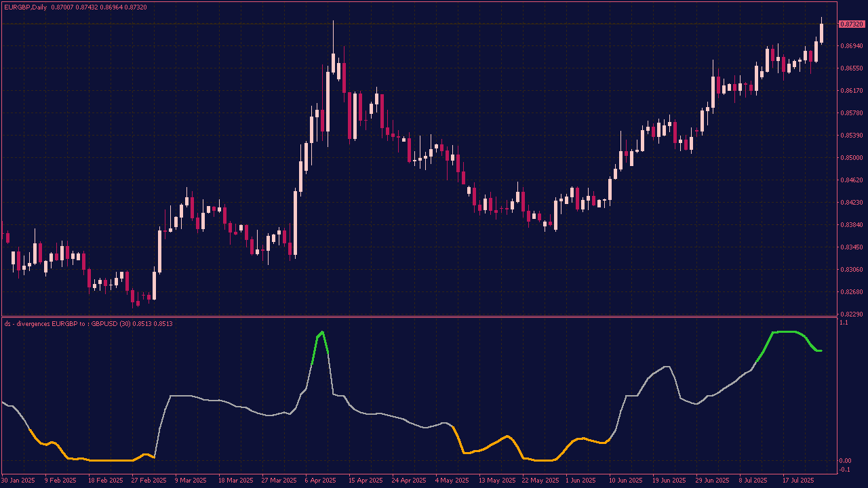Image resolution: width=868 pixels, height=488 pixels.
Task: Click the 17 Jul 2025 date label
Action: point(797,481)
